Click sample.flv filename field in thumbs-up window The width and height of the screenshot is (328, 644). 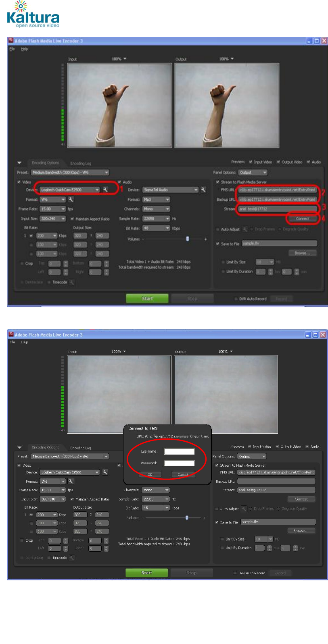[x=279, y=243]
